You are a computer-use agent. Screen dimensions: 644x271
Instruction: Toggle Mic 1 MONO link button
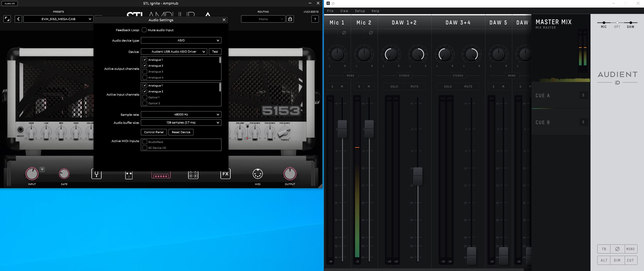[350, 76]
